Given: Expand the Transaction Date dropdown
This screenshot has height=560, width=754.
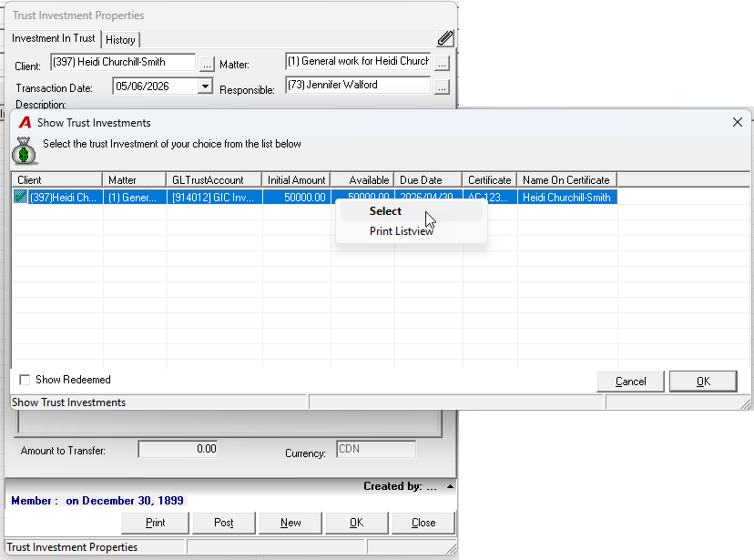Looking at the screenshot, I should (205, 87).
